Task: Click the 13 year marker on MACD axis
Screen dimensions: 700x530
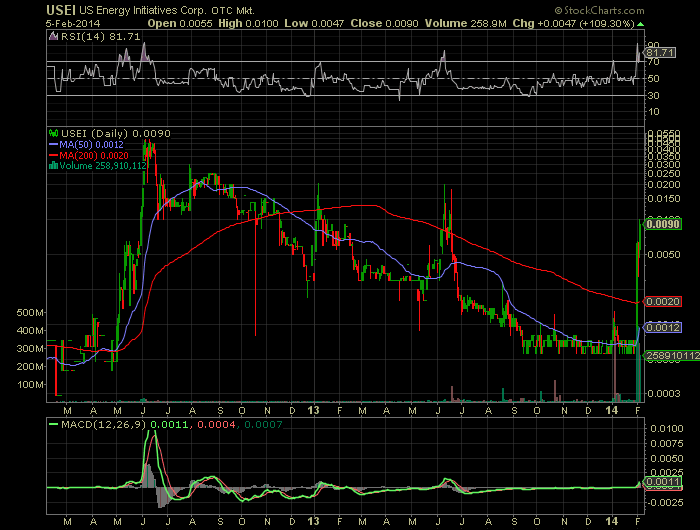Action: pyautogui.click(x=314, y=521)
